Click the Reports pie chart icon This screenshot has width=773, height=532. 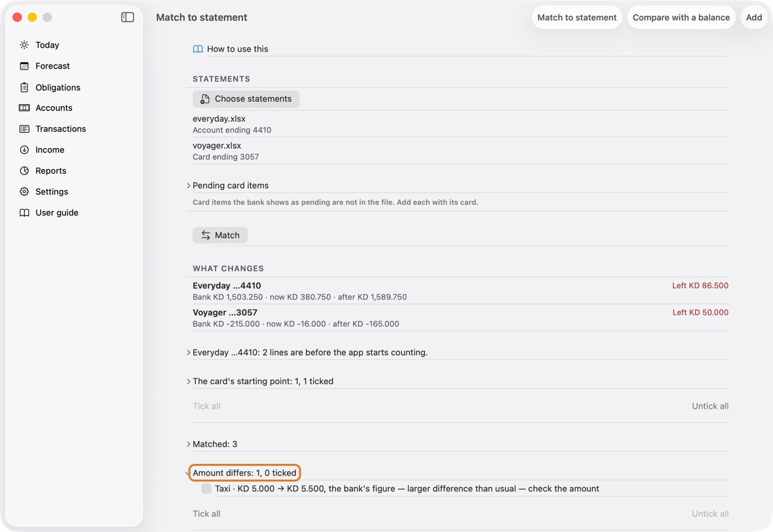pyautogui.click(x=24, y=170)
